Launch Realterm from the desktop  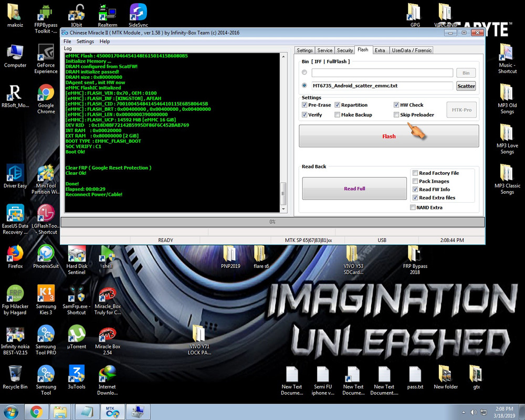[x=108, y=15]
